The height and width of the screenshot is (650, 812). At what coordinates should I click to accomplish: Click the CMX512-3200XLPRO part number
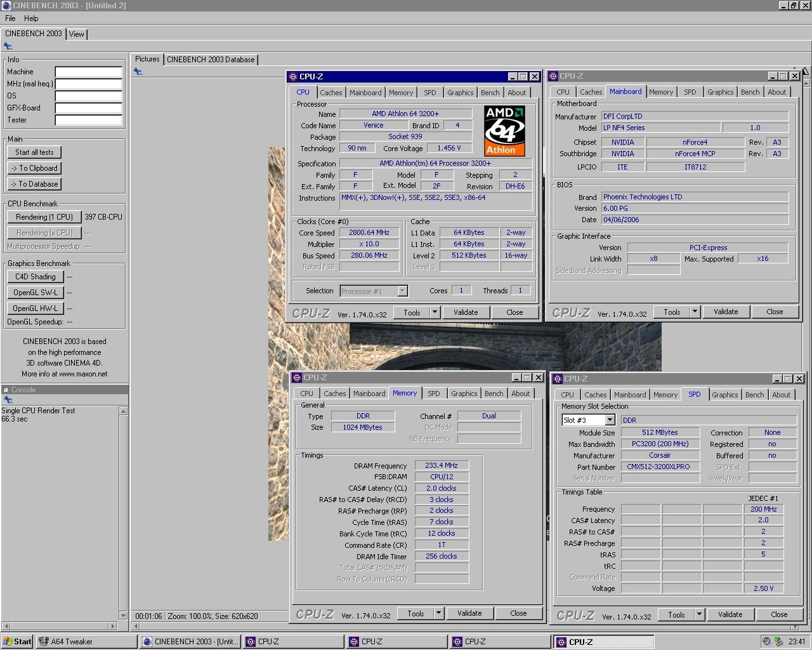[660, 467]
